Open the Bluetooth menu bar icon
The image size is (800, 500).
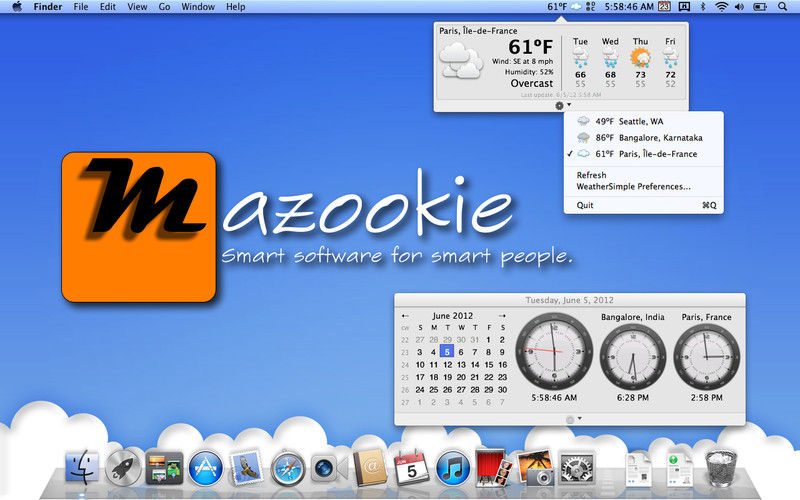point(703,7)
